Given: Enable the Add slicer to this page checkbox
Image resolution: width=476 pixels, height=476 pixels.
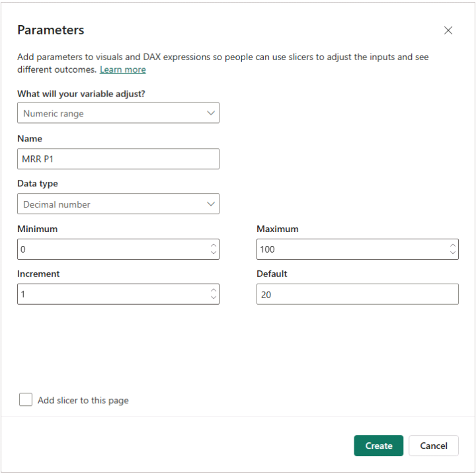Looking at the screenshot, I should (26, 399).
